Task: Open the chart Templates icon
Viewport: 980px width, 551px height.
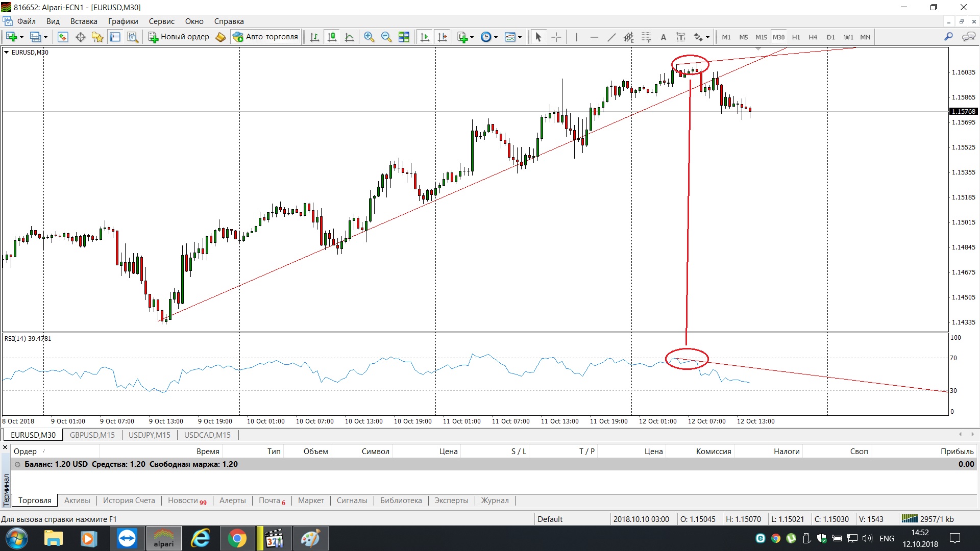Action: [510, 37]
